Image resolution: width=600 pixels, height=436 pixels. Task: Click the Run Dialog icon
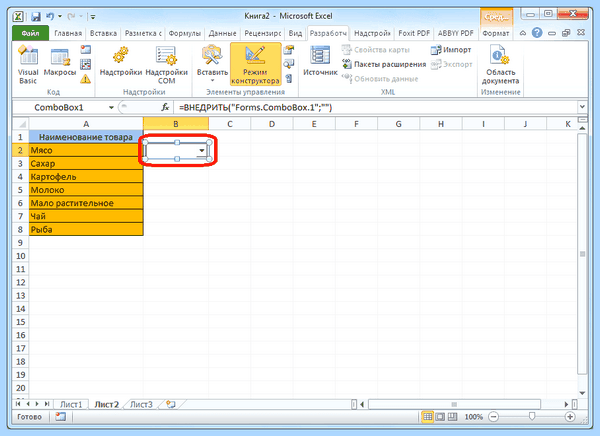pos(289,78)
